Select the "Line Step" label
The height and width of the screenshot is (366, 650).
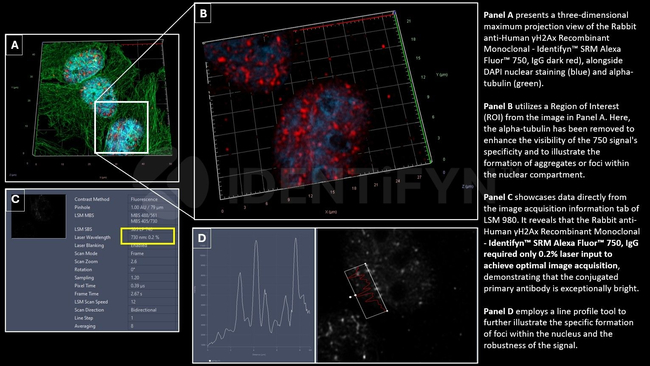84,318
